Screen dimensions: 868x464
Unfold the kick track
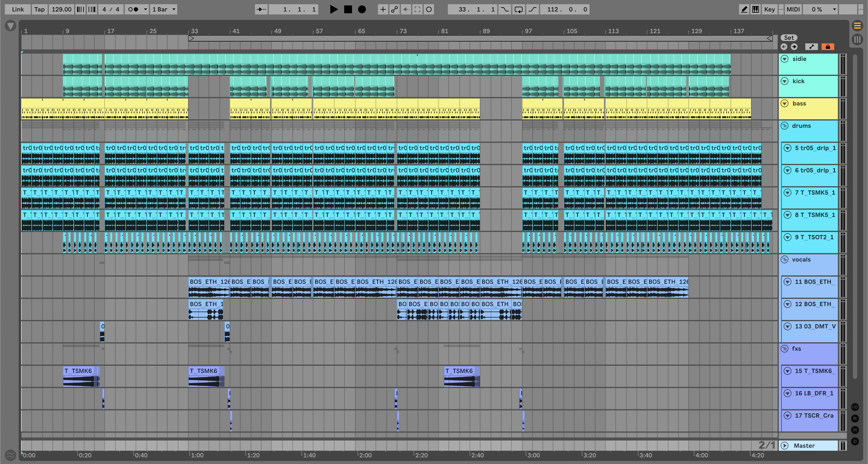click(785, 81)
